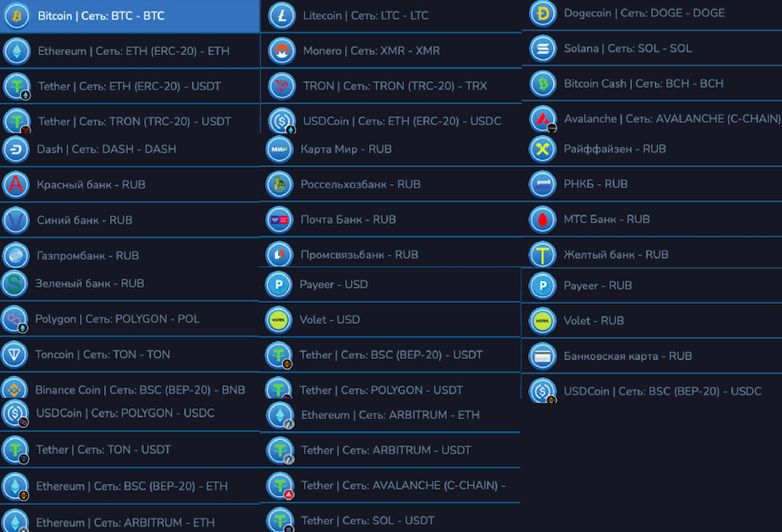The width and height of the screenshot is (782, 532).
Task: Click the Monero icon
Action: click(x=282, y=51)
